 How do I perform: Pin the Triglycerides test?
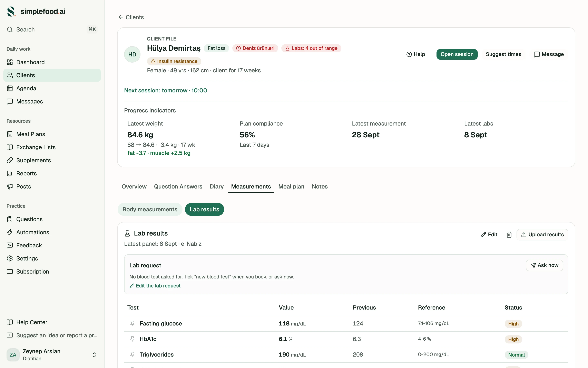[x=132, y=355]
